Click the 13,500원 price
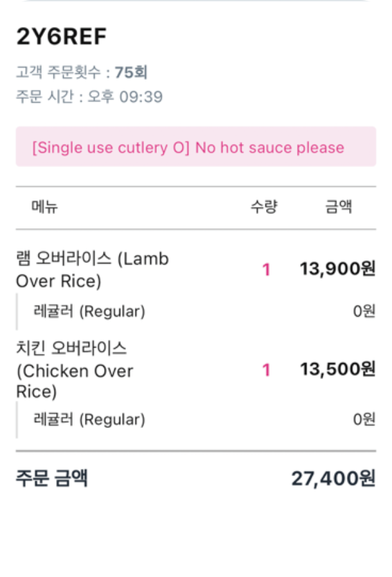The height and width of the screenshot is (577, 392). pyautogui.click(x=337, y=369)
